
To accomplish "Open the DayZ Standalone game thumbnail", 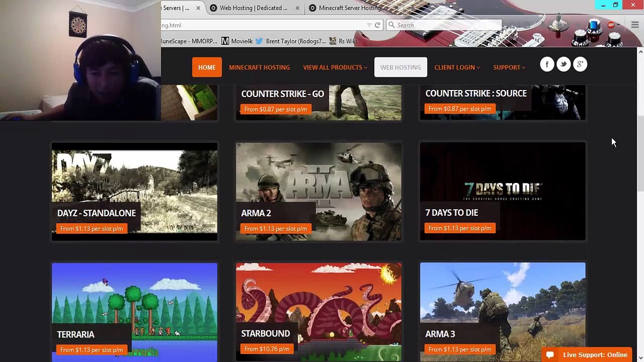I will 134,191.
